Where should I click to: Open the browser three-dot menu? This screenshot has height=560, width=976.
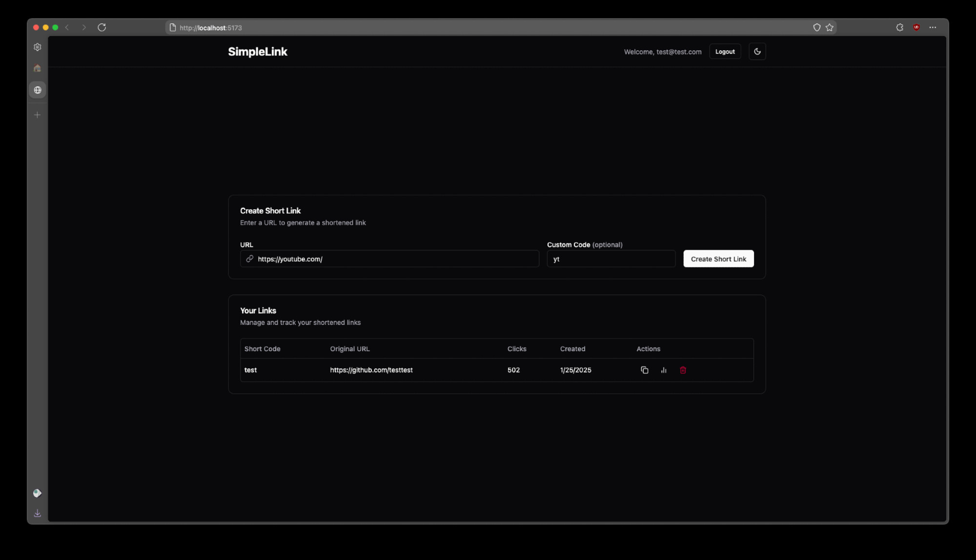pos(932,28)
